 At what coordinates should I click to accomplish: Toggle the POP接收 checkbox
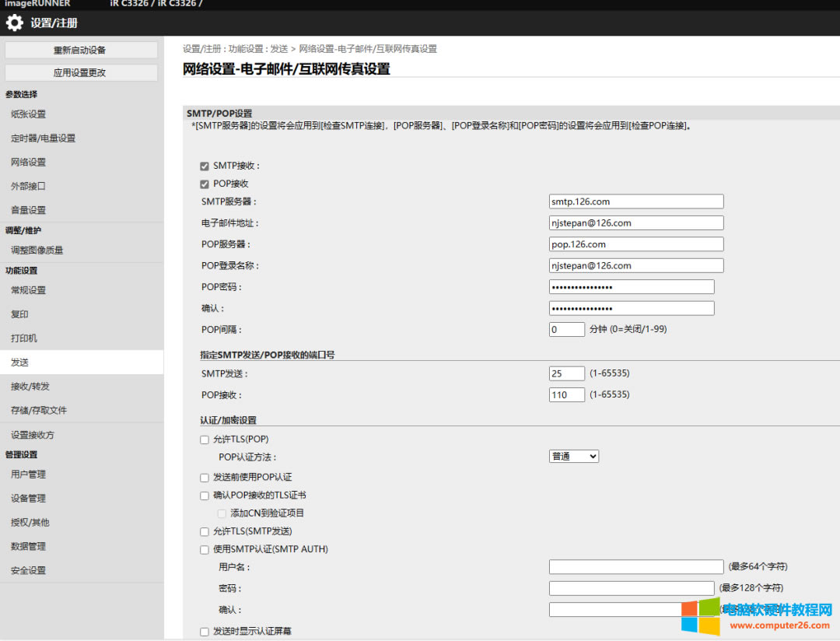click(x=205, y=184)
